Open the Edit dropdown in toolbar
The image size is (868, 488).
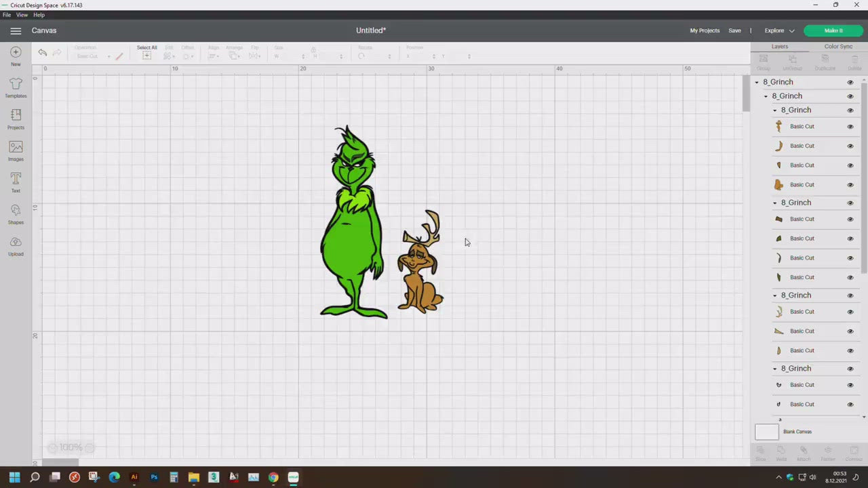tap(169, 56)
